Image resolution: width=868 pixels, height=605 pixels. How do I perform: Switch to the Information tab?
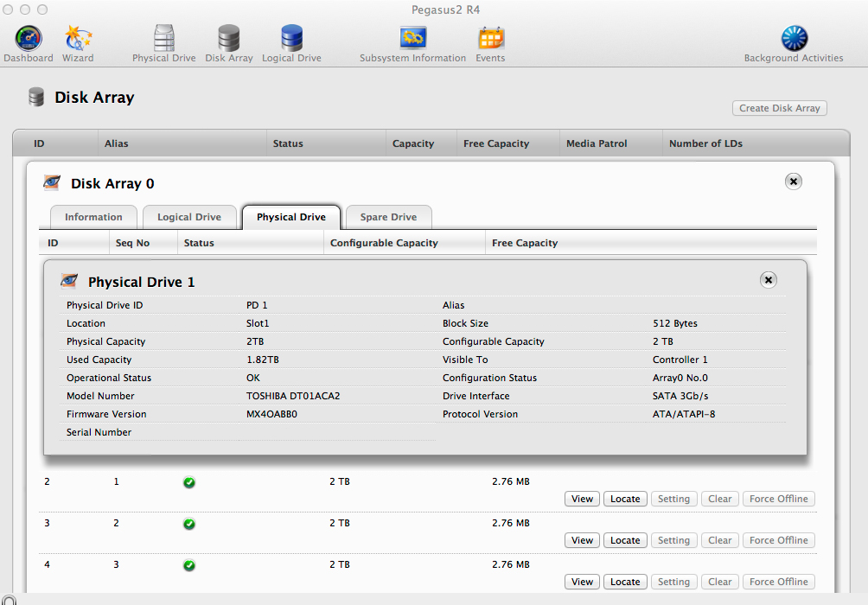coord(93,217)
